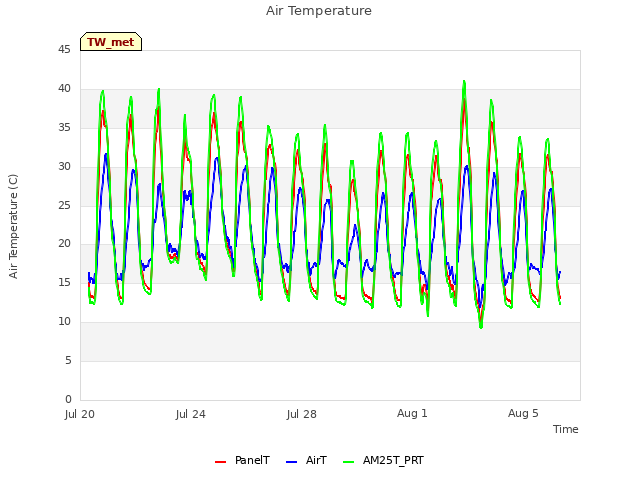Click the Jul 24 date tick
640x480 pixels.
tap(191, 414)
